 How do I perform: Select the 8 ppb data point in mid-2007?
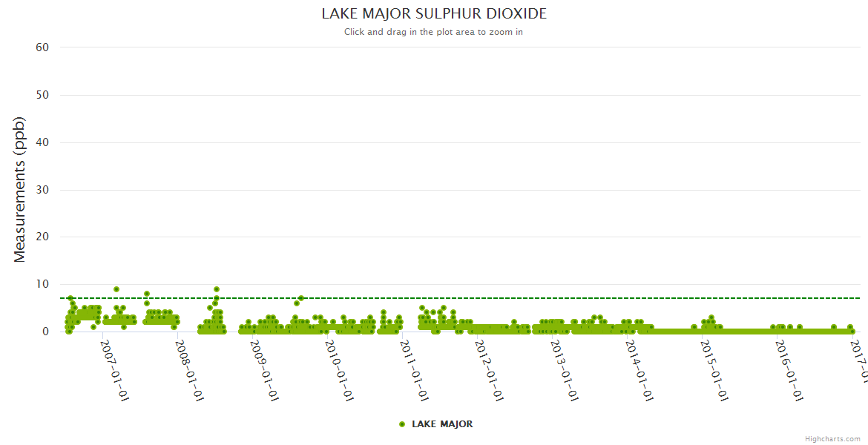tap(147, 294)
